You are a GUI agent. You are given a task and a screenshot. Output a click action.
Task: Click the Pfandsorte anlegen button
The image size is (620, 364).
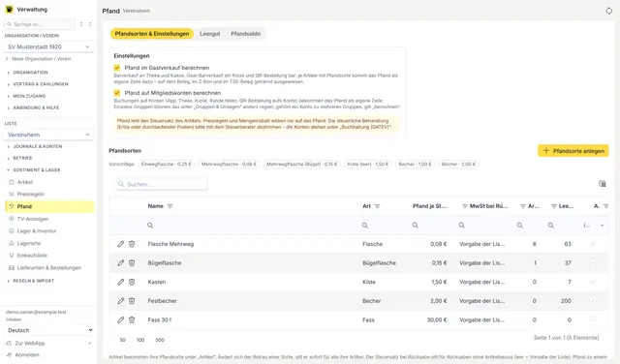tap(573, 151)
